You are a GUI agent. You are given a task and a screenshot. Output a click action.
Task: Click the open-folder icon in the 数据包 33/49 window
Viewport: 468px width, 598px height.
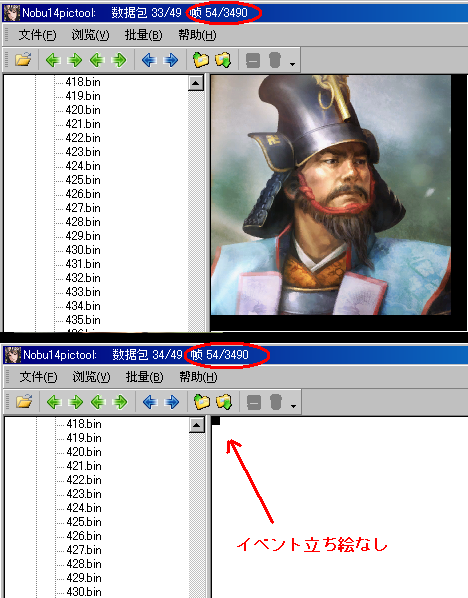[x=23, y=60]
